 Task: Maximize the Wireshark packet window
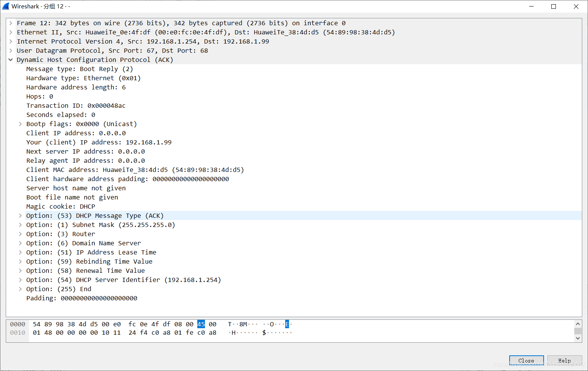554,6
